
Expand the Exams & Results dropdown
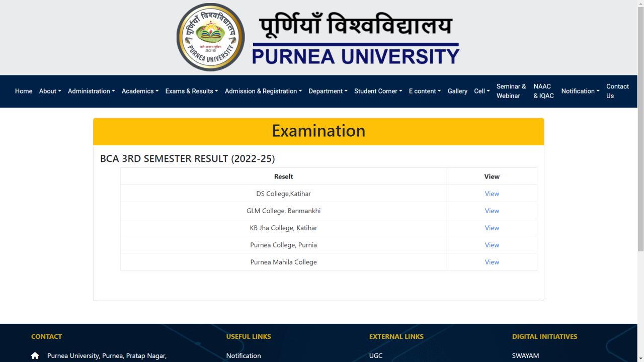pyautogui.click(x=192, y=91)
